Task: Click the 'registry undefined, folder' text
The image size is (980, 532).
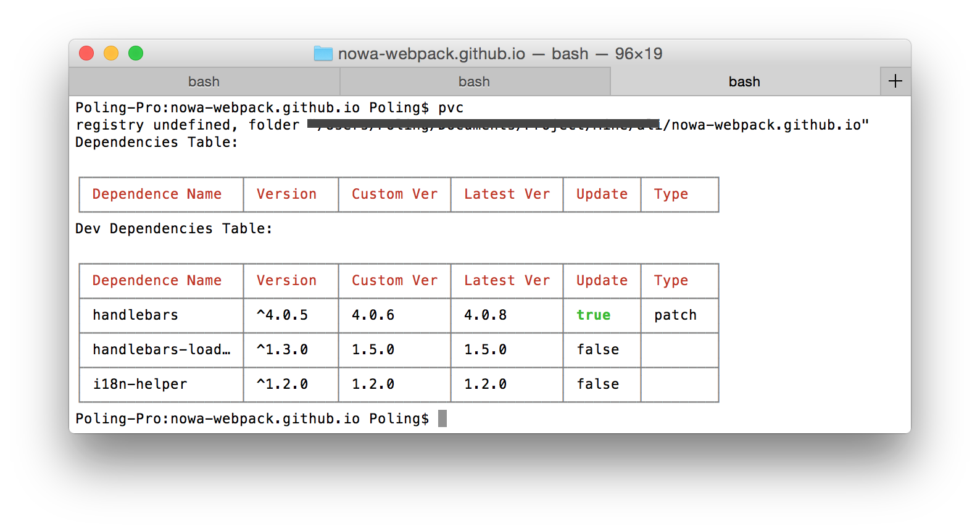Action: coord(188,125)
